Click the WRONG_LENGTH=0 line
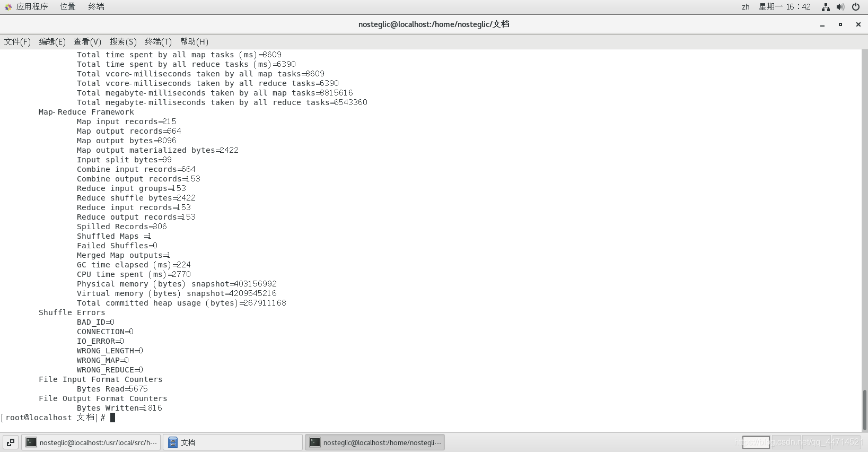The width and height of the screenshot is (868, 452). [110, 351]
